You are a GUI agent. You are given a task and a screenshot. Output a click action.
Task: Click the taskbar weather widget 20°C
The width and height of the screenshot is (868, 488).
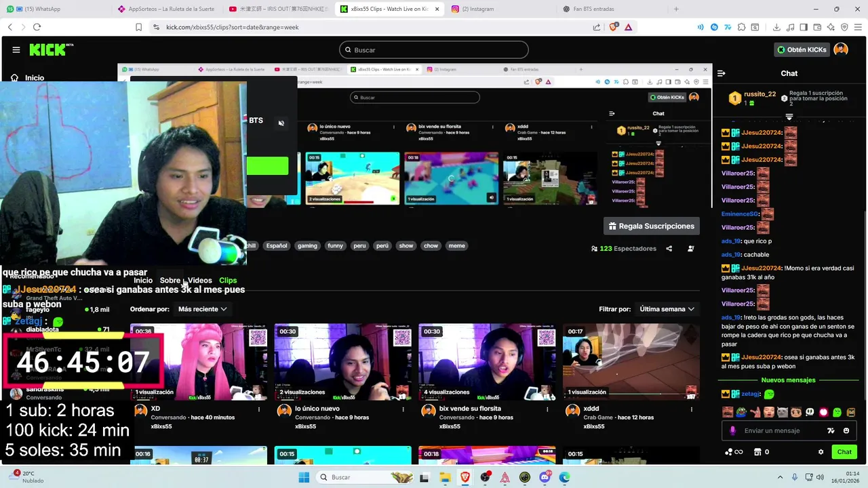[26, 477]
